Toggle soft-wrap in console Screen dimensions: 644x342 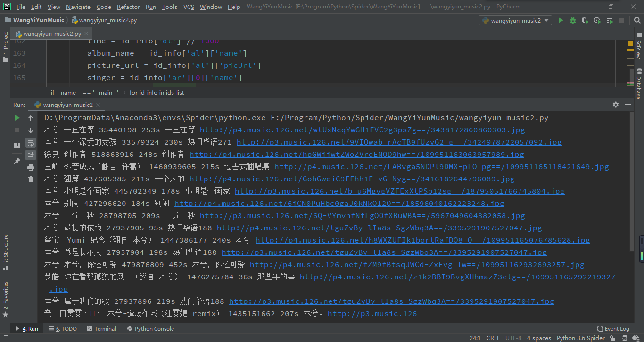pos(31,142)
